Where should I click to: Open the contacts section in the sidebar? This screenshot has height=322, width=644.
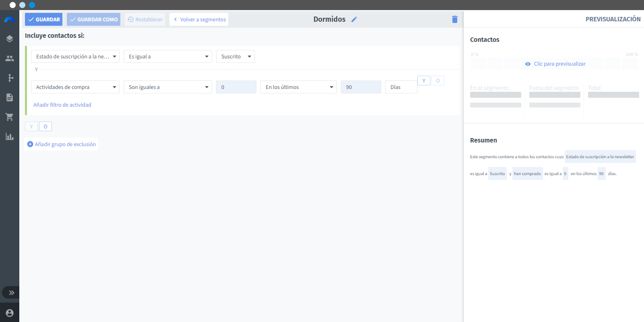[x=10, y=58]
